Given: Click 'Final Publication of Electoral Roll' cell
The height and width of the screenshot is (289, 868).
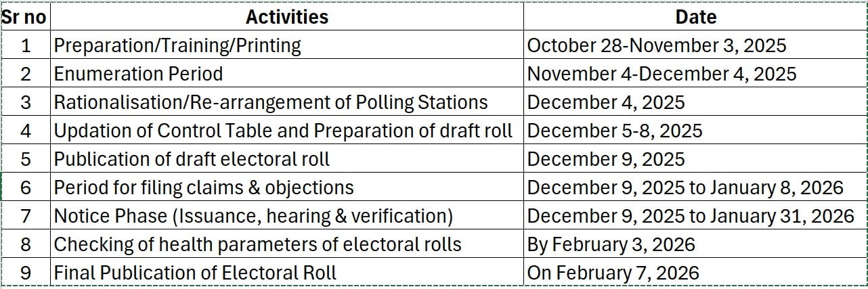Looking at the screenshot, I should tap(195, 273).
